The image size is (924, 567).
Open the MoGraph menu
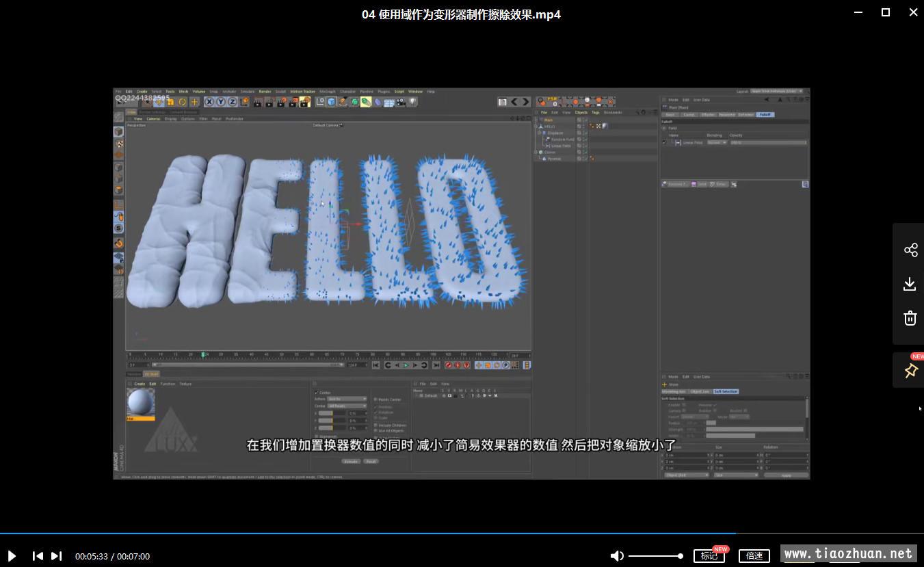pos(328,91)
